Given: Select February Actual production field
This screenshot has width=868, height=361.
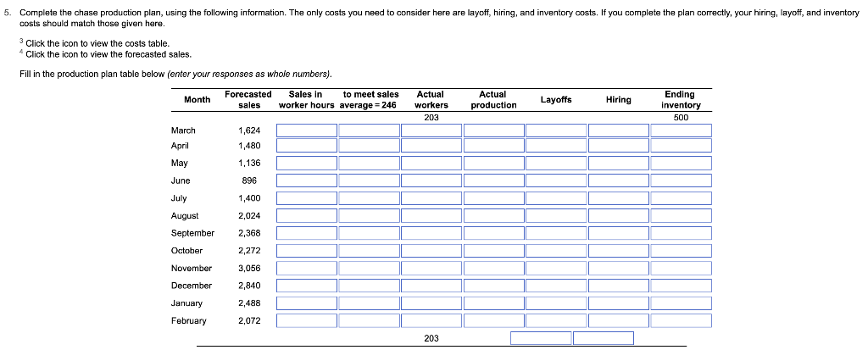Looking at the screenshot, I should point(494,320).
